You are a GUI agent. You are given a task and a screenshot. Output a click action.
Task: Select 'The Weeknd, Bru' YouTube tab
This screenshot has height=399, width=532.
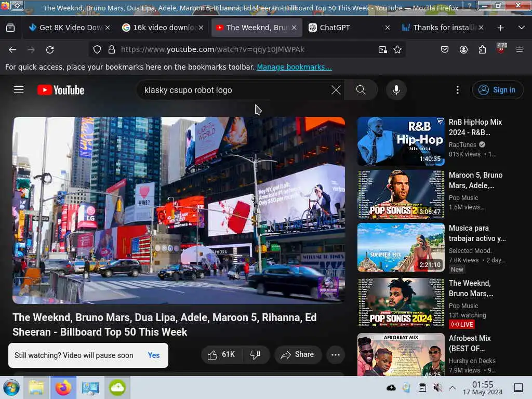coord(257,28)
